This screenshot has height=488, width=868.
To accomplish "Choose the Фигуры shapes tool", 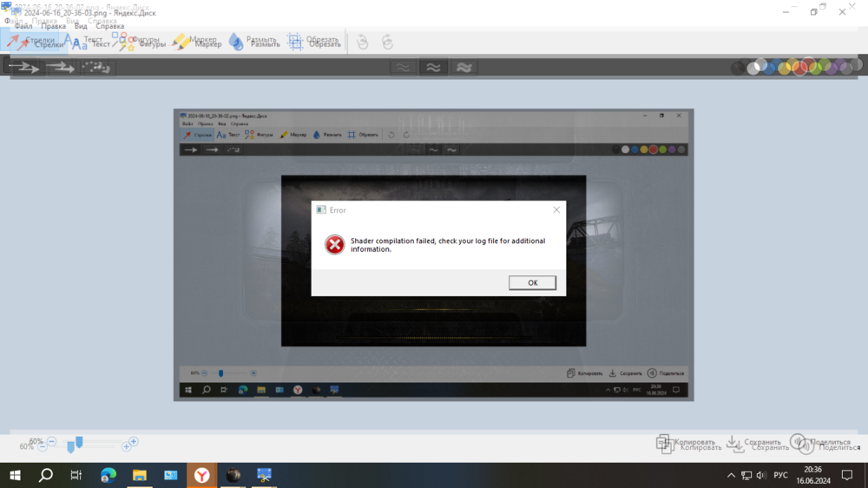I will [141, 43].
